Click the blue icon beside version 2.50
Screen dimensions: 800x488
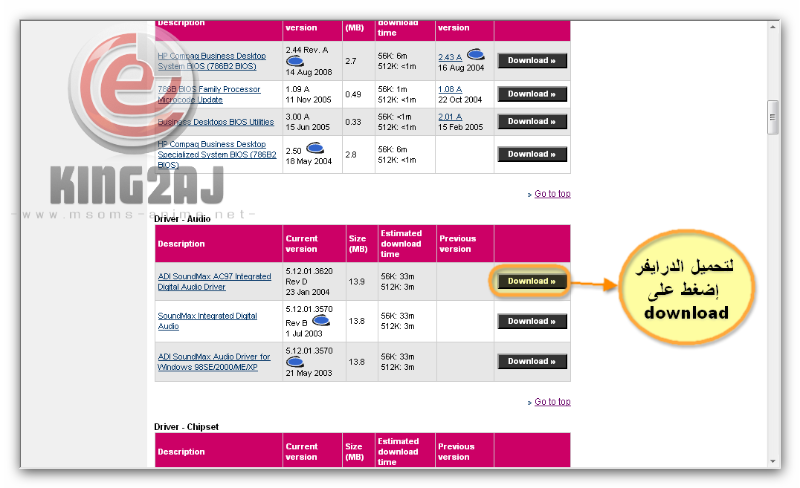point(315,148)
